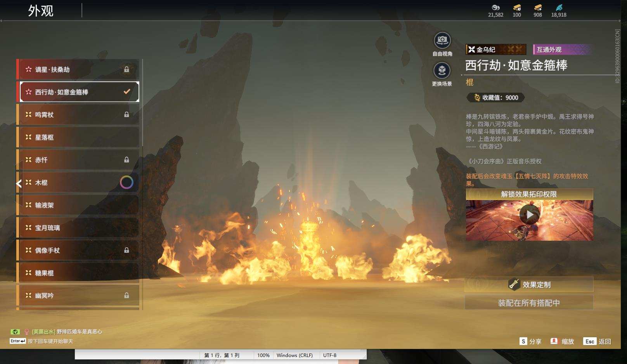
Task: Click 装配在所有搭配中 button
Action: point(529,303)
